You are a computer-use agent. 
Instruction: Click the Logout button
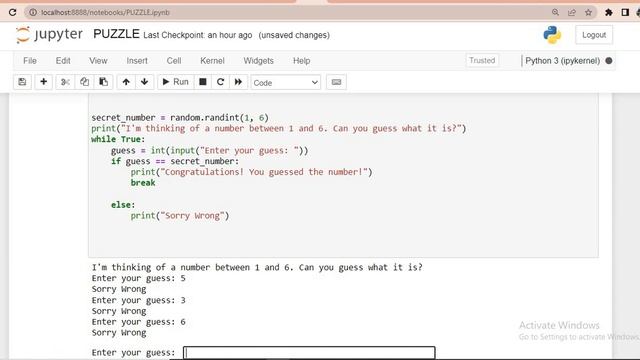point(594,35)
